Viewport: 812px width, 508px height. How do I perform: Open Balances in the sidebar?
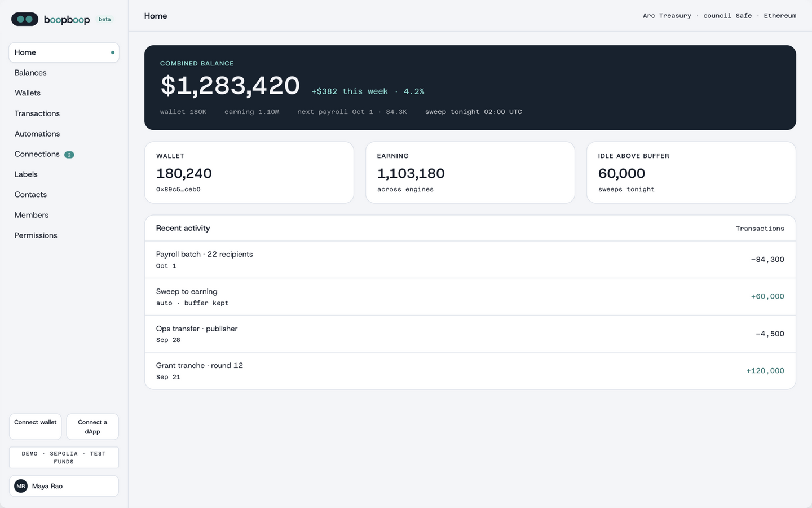[x=64, y=73]
